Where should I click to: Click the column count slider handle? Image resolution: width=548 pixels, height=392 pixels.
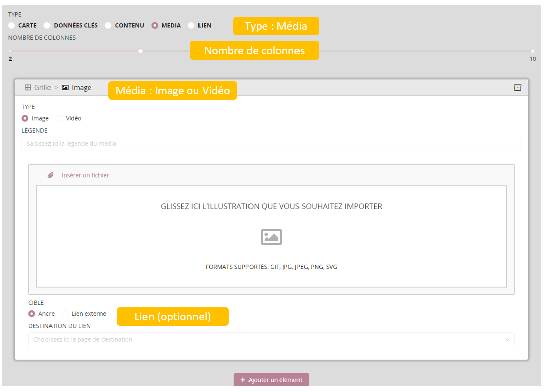[x=141, y=51]
